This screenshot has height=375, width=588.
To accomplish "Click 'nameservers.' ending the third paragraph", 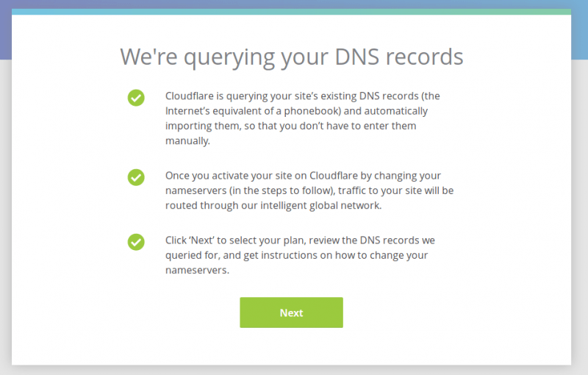I will pos(197,270).
